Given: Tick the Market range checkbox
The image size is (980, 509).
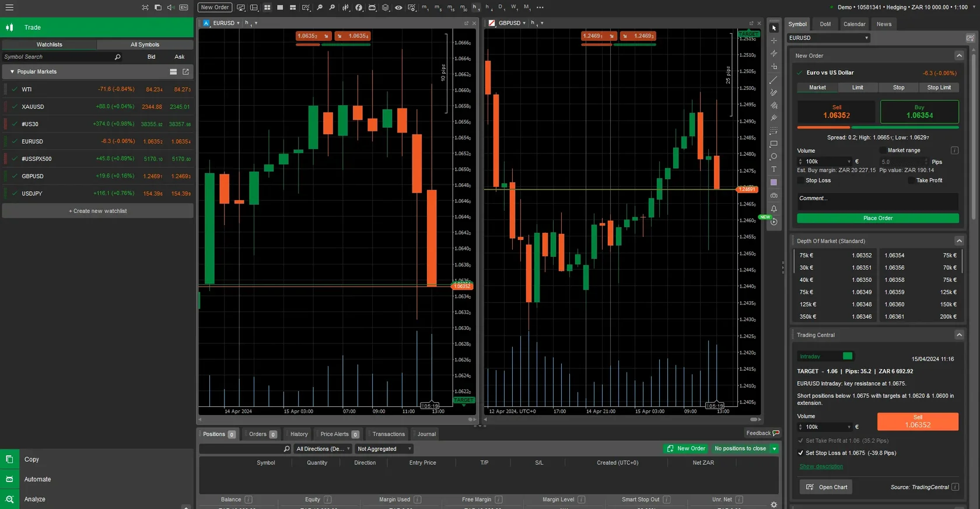Looking at the screenshot, I should [x=883, y=151].
